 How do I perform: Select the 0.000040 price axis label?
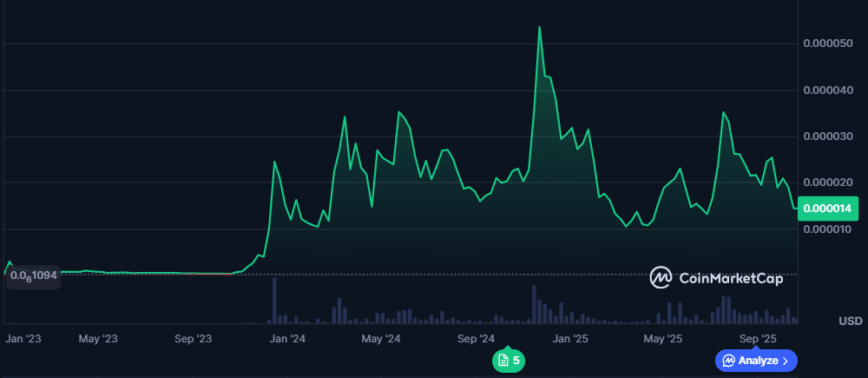coord(829,90)
